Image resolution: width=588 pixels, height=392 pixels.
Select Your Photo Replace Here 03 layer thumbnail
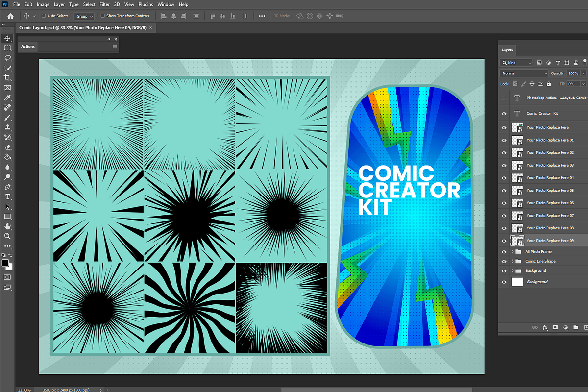pyautogui.click(x=517, y=165)
